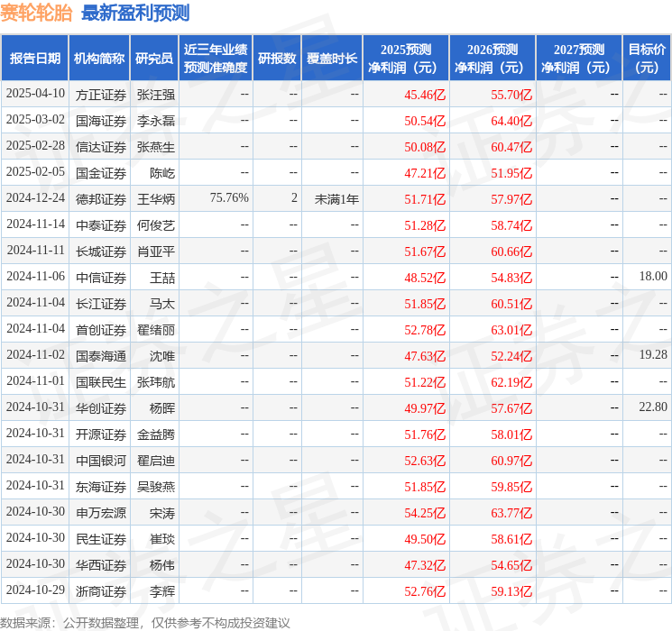Click the 目标价(元) column header
672x631 pixels.
[647, 59]
